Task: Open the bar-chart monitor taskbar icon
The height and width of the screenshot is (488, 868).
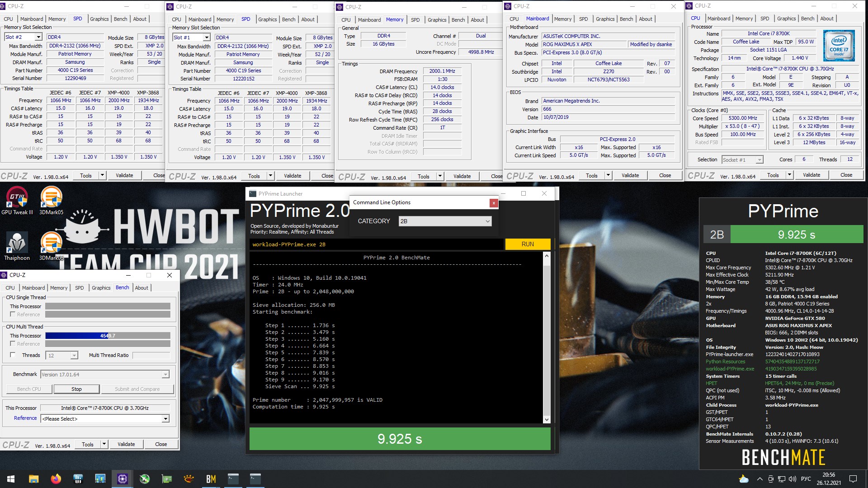Action: pyautogui.click(x=100, y=479)
